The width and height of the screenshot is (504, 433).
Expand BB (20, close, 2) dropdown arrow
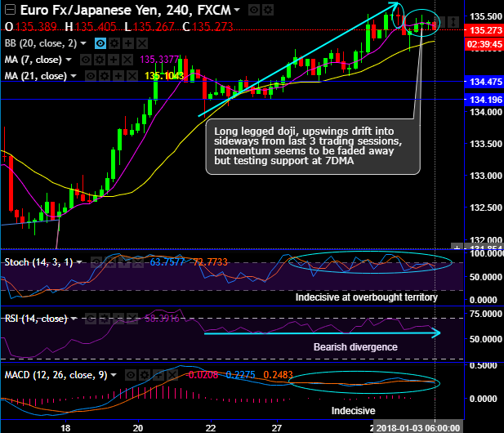click(x=83, y=43)
